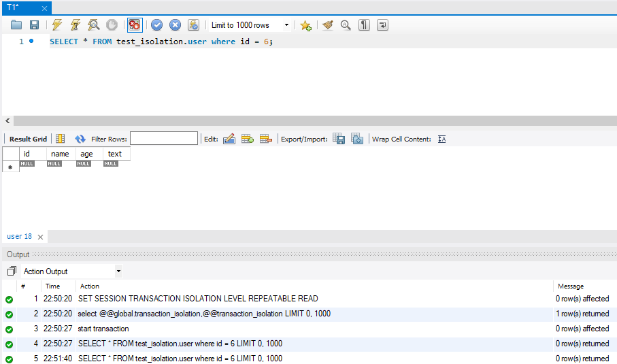Select the SET SESSION TRANSACTION ISOLATION LEVEL row
617x364 pixels.
coord(310,299)
